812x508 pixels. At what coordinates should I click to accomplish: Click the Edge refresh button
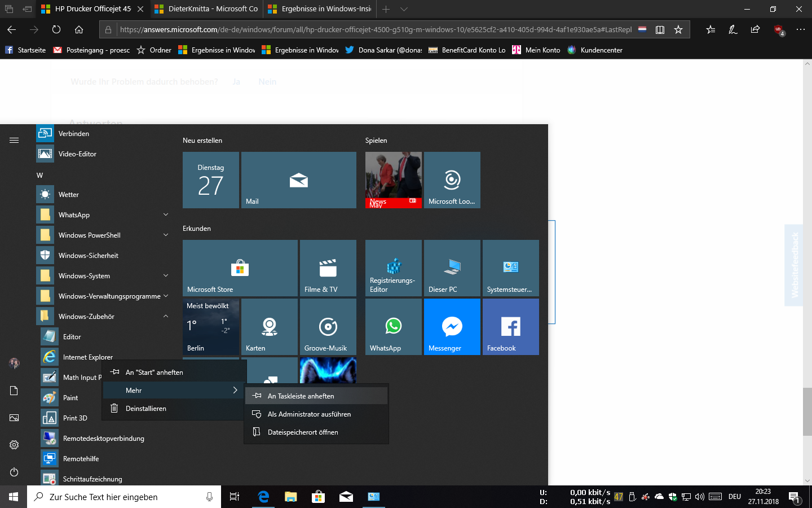(56, 29)
